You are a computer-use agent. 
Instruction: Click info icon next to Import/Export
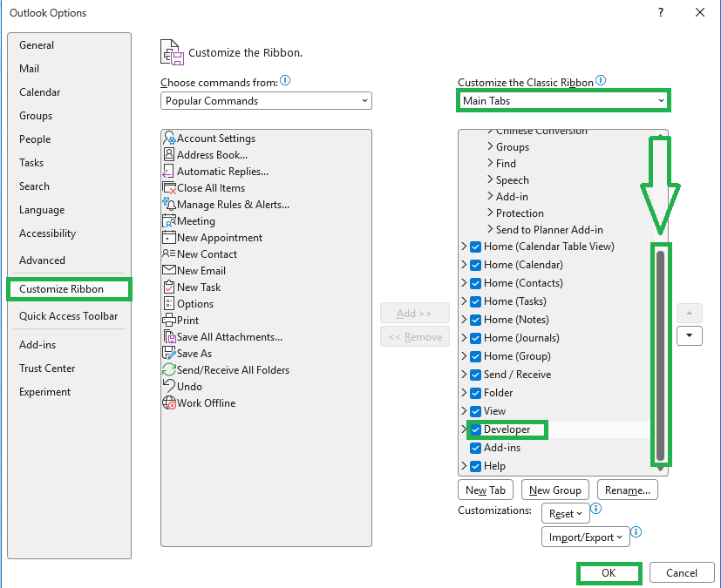(636, 532)
